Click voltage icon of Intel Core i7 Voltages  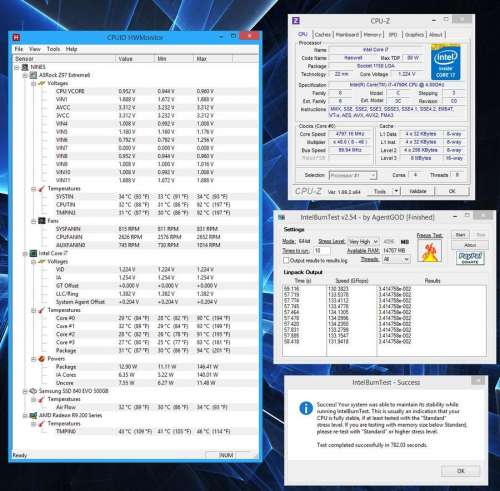(42, 262)
